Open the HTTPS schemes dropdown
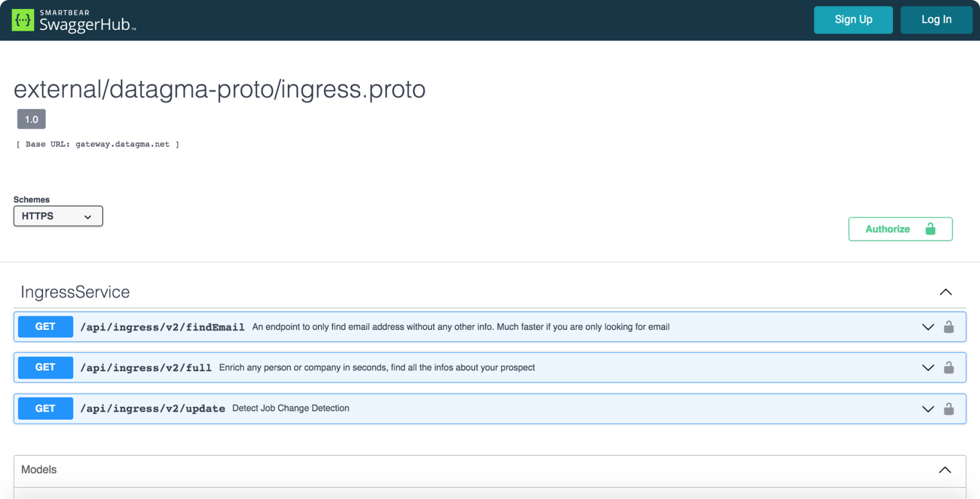Screen dimensions: 980x499 (x=58, y=216)
